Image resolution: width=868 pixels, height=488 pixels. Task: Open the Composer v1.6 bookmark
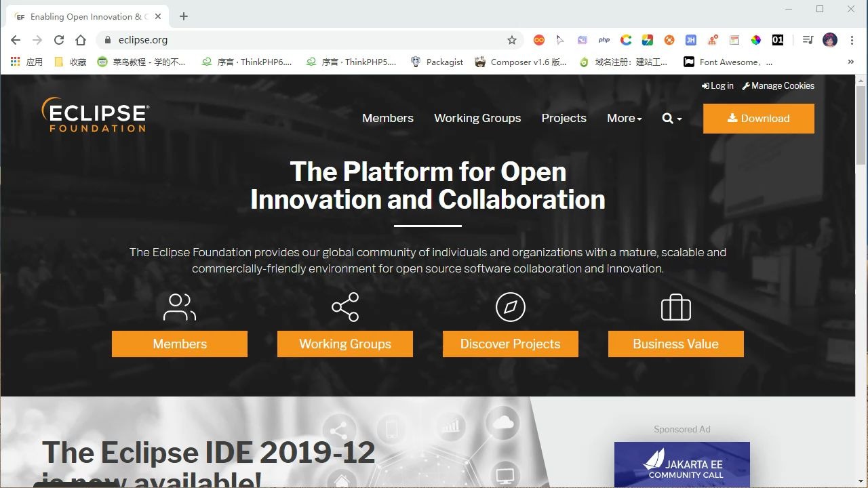pyautogui.click(x=521, y=62)
